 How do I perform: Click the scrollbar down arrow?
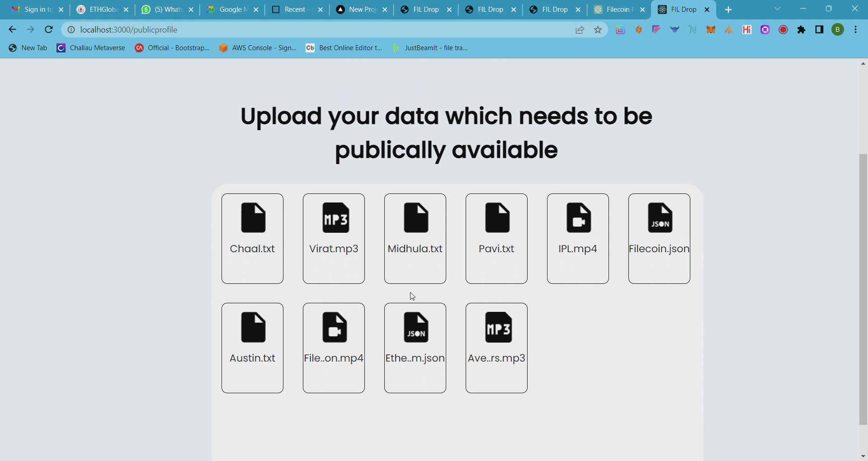[x=863, y=456]
